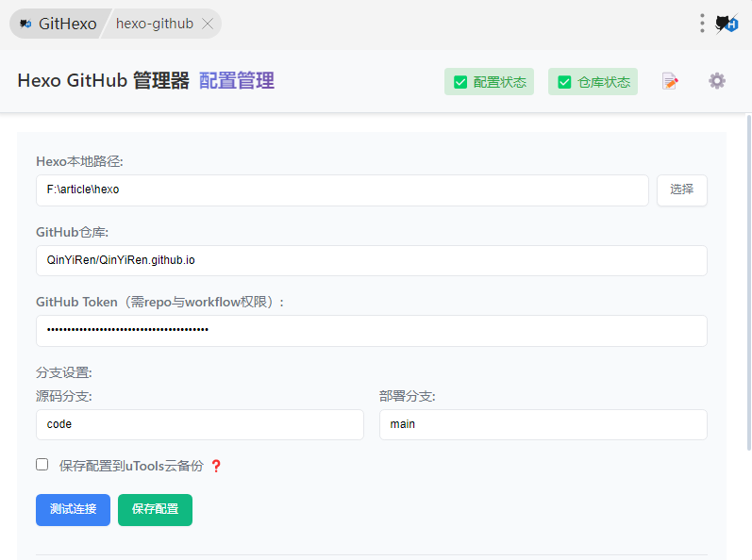
Task: Click the 配置状态 status badge
Action: pyautogui.click(x=489, y=82)
